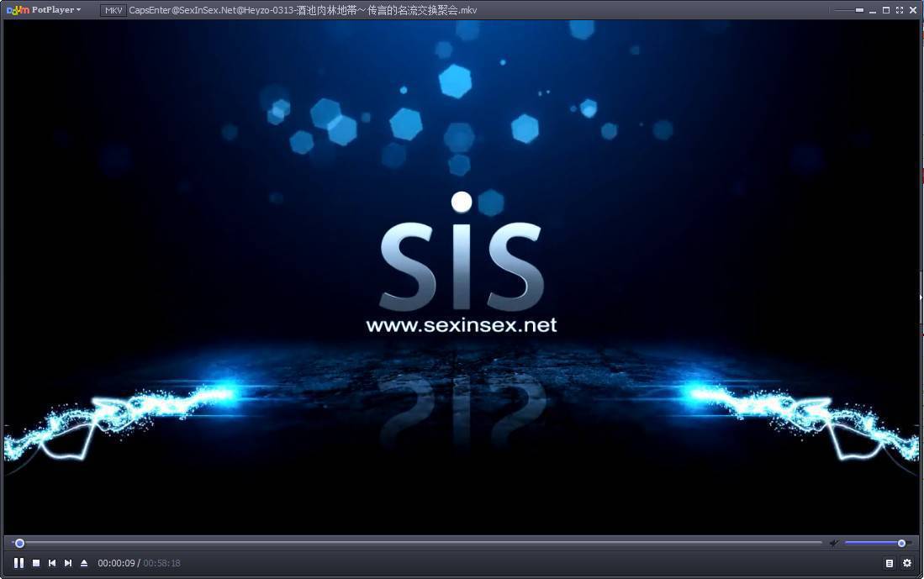Screen dimensions: 924x579
Task: Click the volume slider handle
Action: [x=901, y=543]
